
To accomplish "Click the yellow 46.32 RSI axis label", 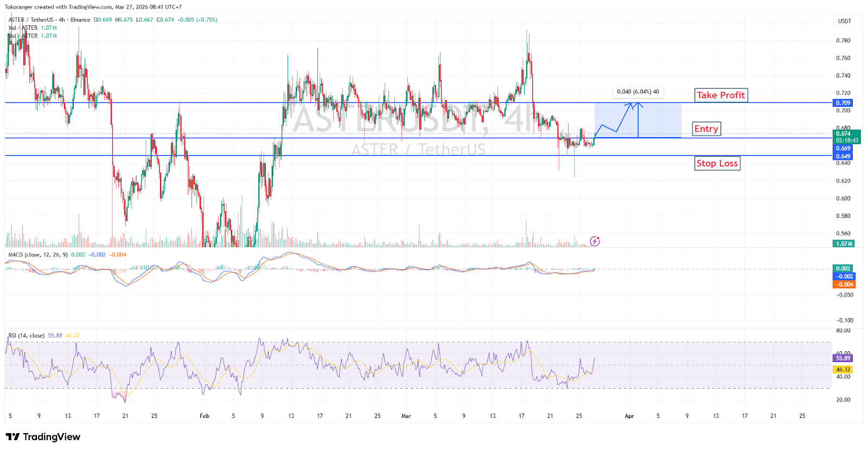I will click(843, 370).
